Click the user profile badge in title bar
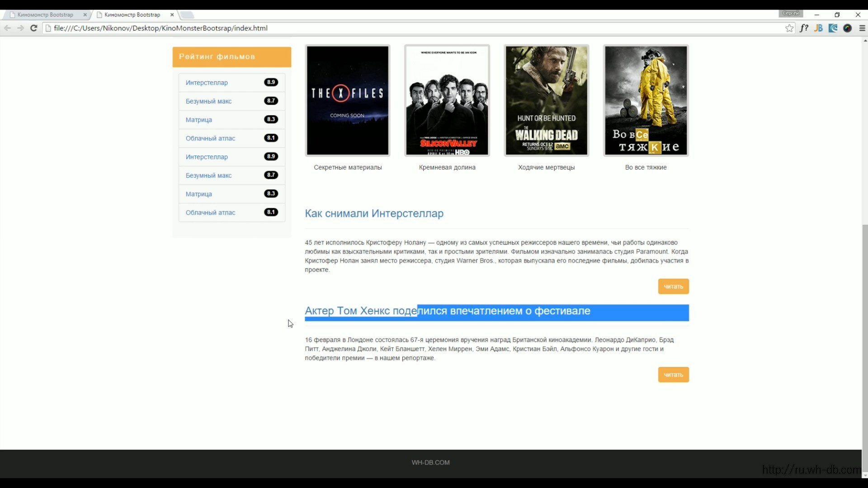The height and width of the screenshot is (488, 868). [x=791, y=14]
